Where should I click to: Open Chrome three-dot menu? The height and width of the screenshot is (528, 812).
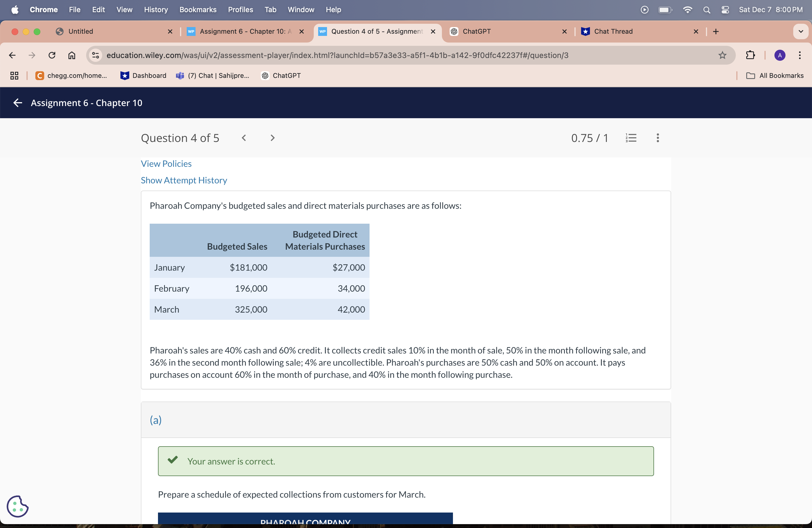tap(800, 55)
